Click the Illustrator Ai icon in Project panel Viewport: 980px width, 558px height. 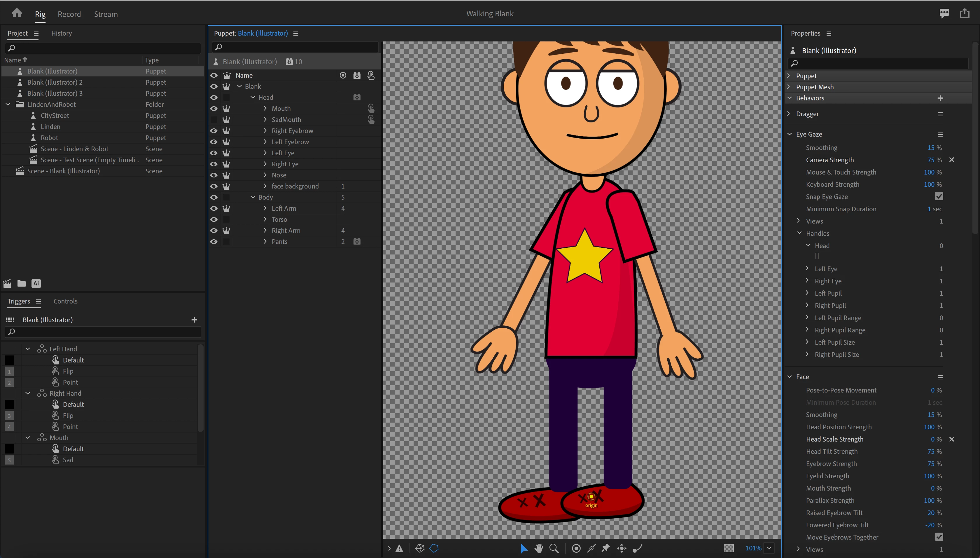(x=36, y=284)
